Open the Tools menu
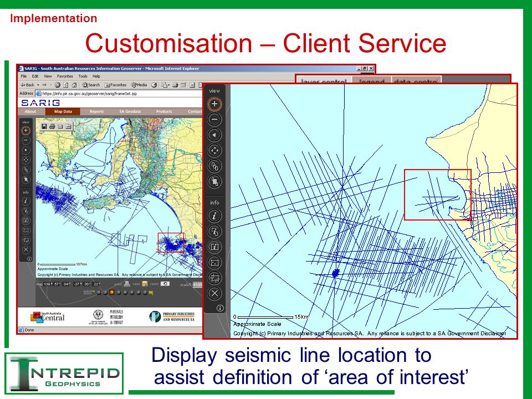532x399 pixels. [83, 76]
